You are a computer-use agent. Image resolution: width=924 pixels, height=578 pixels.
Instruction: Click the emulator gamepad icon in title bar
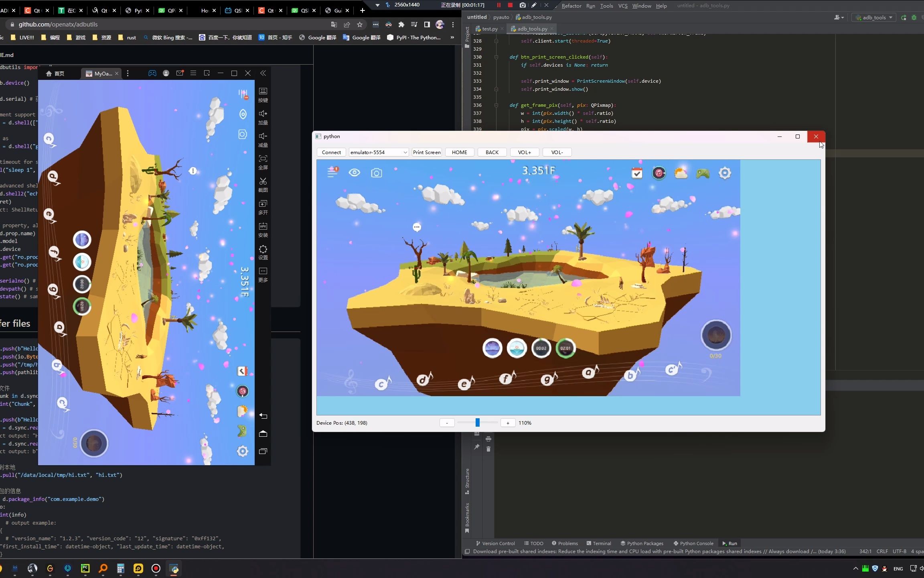pyautogui.click(x=152, y=73)
